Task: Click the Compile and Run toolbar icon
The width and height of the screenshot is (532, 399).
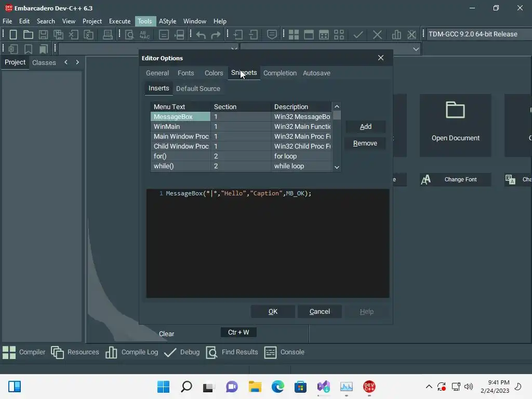Action: pyautogui.click(x=324, y=34)
